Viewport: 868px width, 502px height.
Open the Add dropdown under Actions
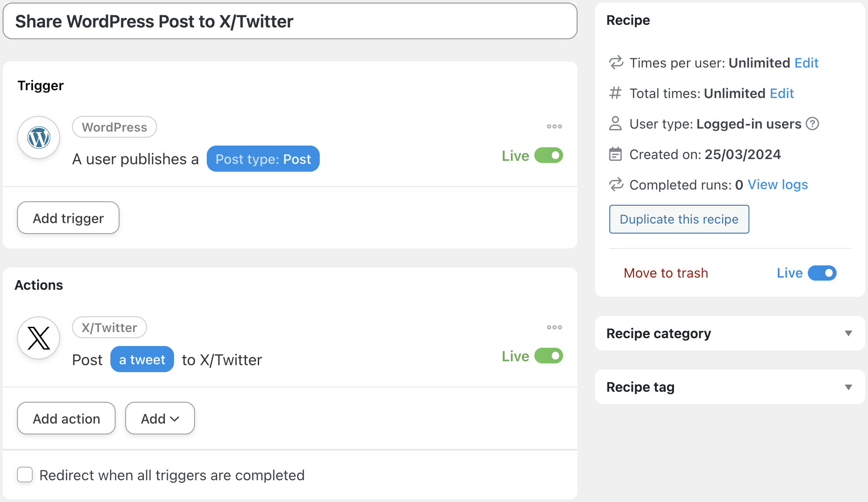[x=160, y=418]
